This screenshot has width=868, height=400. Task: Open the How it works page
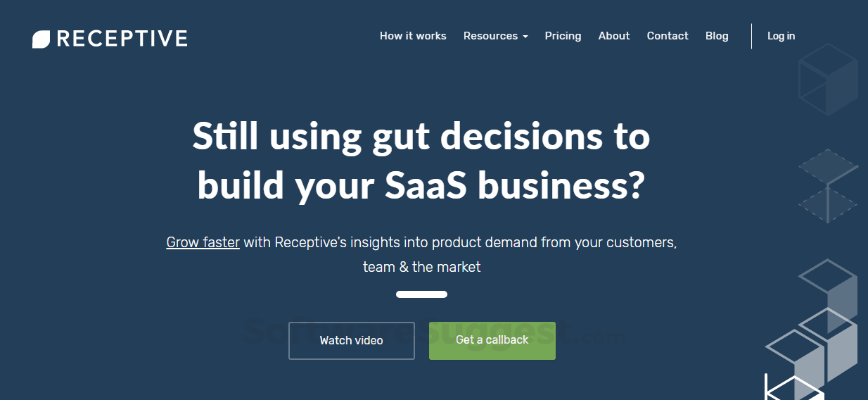(x=413, y=36)
